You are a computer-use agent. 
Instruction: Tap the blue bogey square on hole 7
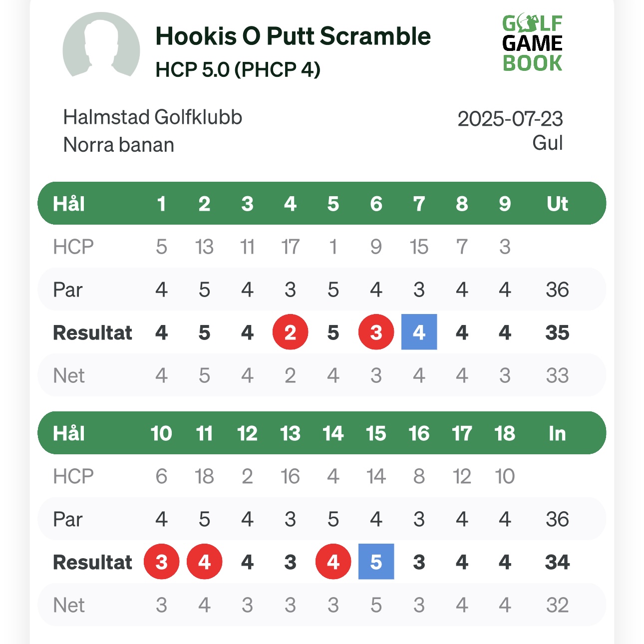(x=419, y=332)
